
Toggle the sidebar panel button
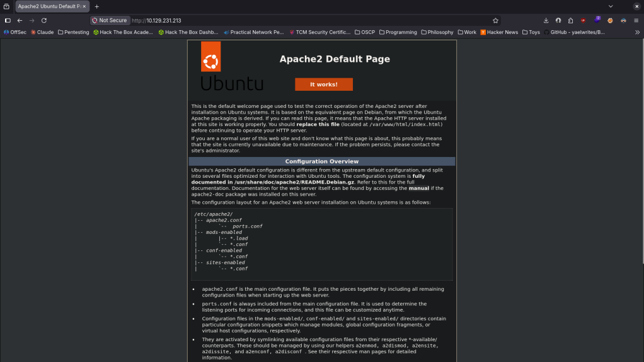pyautogui.click(x=8, y=20)
